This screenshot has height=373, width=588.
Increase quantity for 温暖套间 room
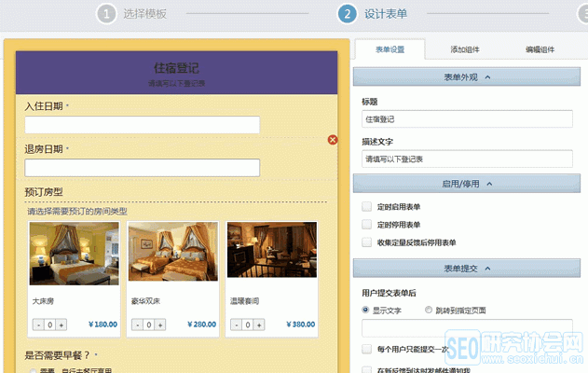259,325
